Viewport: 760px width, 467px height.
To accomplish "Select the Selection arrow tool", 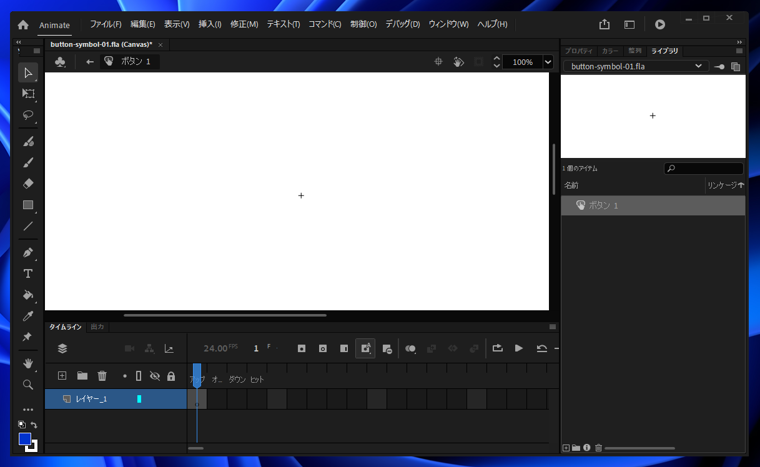I will (x=28, y=73).
